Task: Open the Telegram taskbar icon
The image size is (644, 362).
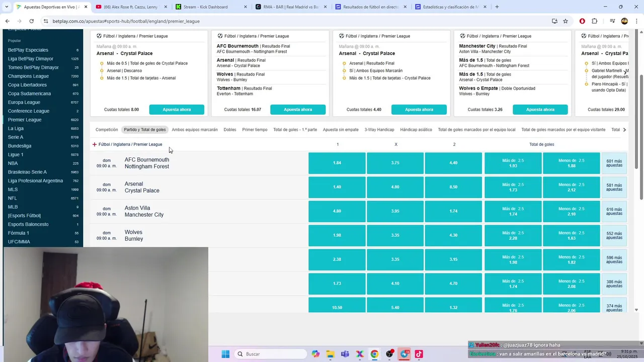Action: pyautogui.click(x=404, y=354)
